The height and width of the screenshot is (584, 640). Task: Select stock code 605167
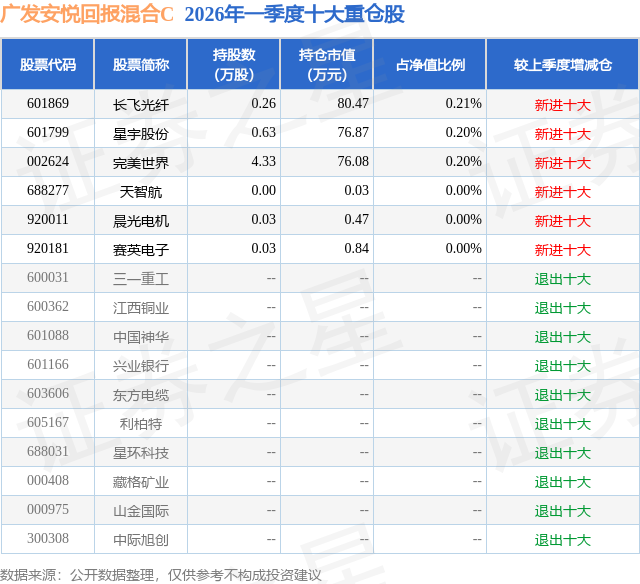48,422
